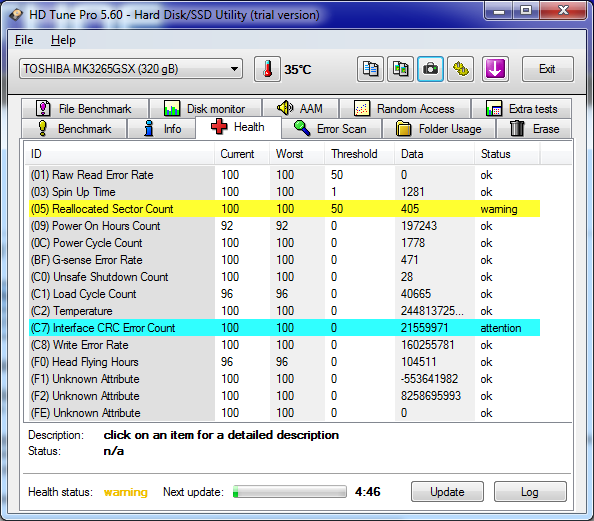Close the HD Tune Pro window
The image size is (594, 521).
(x=563, y=11)
